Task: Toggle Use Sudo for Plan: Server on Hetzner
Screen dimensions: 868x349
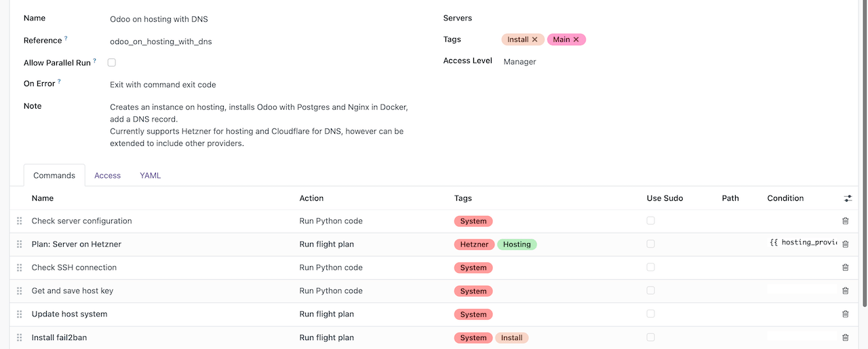Action: 651,244
